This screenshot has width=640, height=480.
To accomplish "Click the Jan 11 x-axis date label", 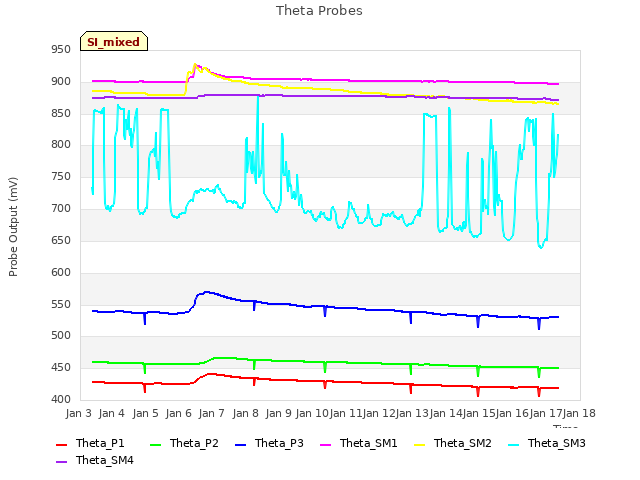I will (x=346, y=413).
